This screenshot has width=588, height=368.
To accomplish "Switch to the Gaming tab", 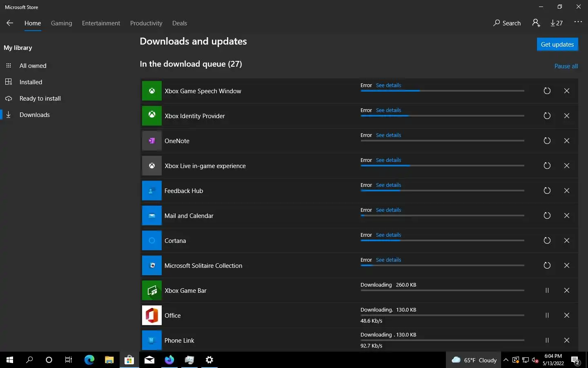I will [x=62, y=23].
